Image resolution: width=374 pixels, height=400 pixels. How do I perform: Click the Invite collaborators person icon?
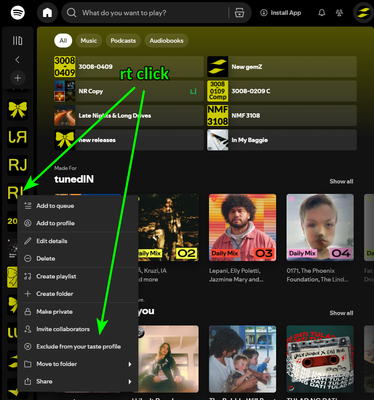click(x=28, y=329)
